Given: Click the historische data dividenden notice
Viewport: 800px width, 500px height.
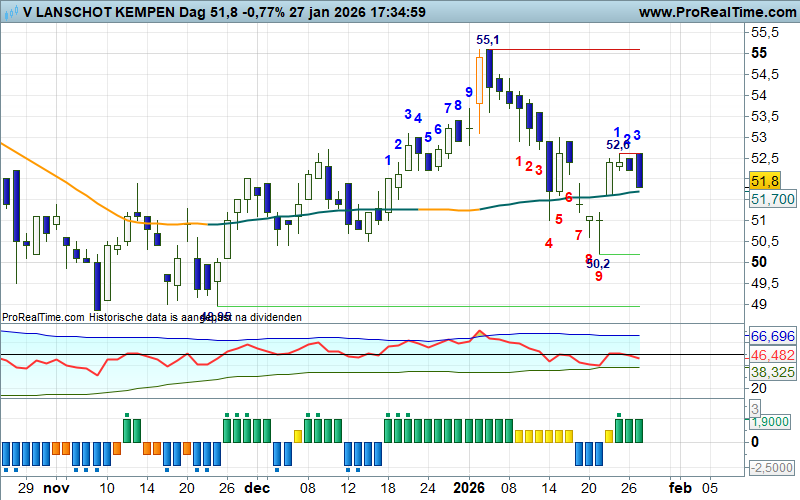Looking at the screenshot, I should click(151, 317).
